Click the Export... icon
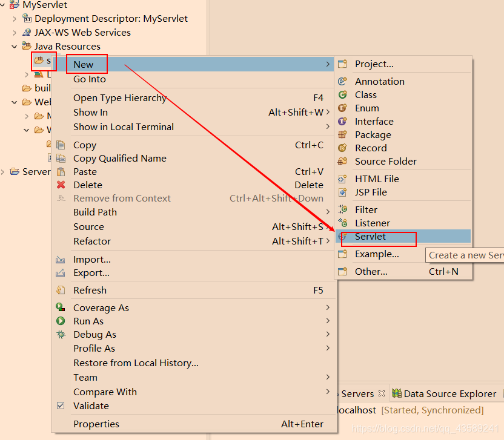This screenshot has height=440, width=504. coord(61,273)
